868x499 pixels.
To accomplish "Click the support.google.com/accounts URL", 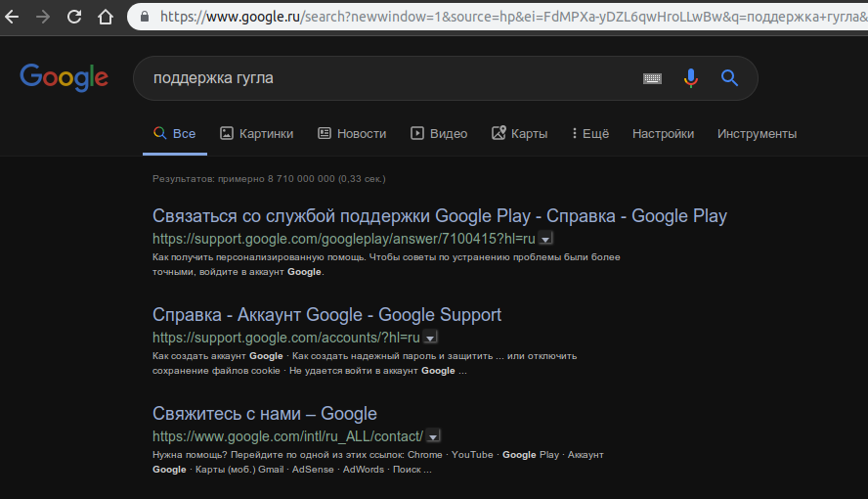I will 286,338.
